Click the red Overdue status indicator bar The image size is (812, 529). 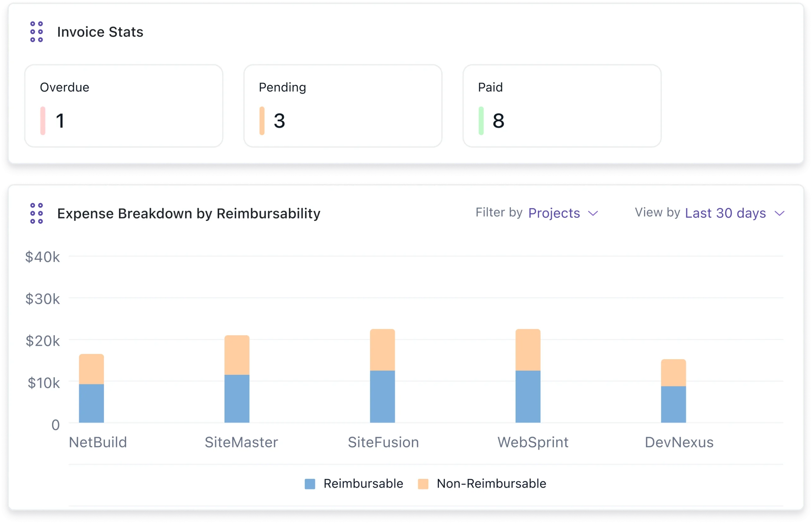(x=43, y=121)
